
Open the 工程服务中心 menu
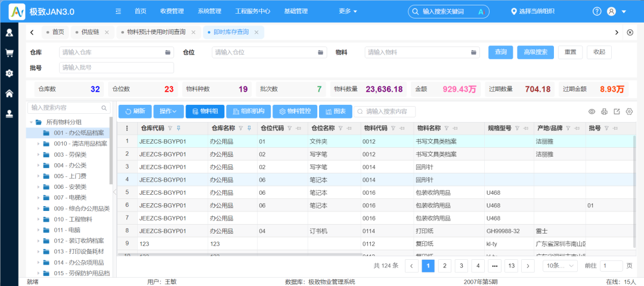(253, 11)
